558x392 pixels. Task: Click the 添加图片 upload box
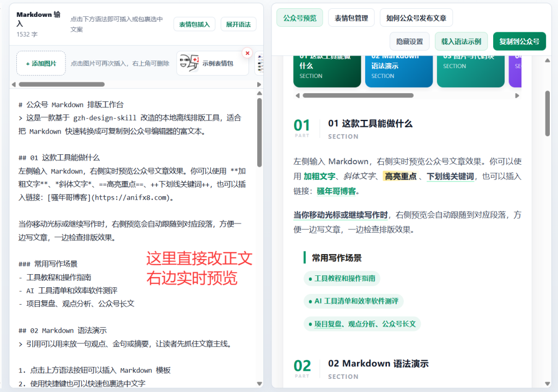(41, 63)
